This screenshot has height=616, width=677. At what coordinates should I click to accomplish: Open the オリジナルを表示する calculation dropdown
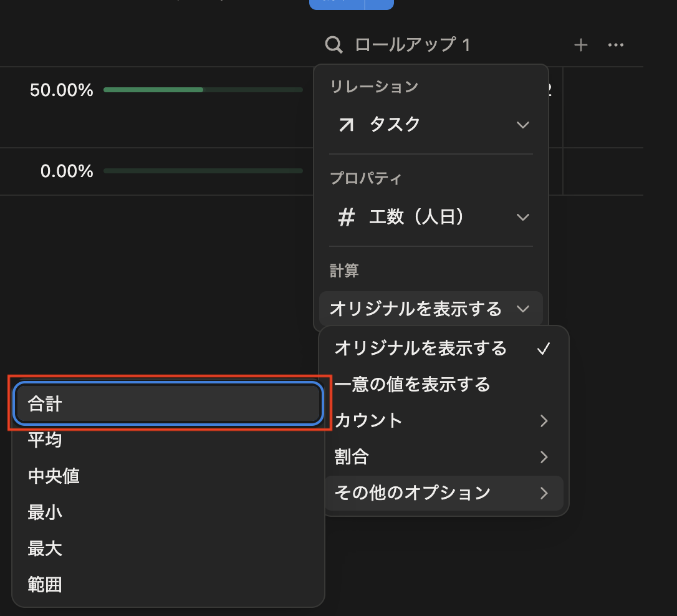(430, 309)
